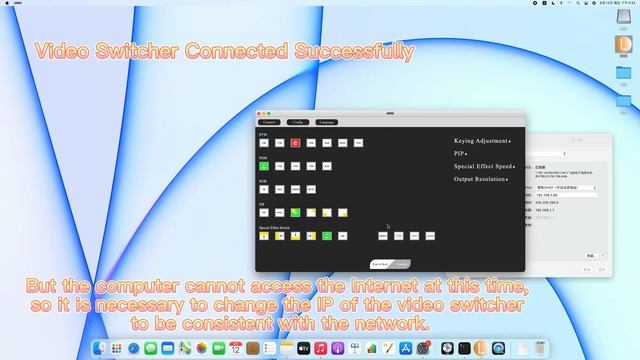Open the Trash in the Dock
The height and width of the screenshot is (360, 640).
point(540,348)
